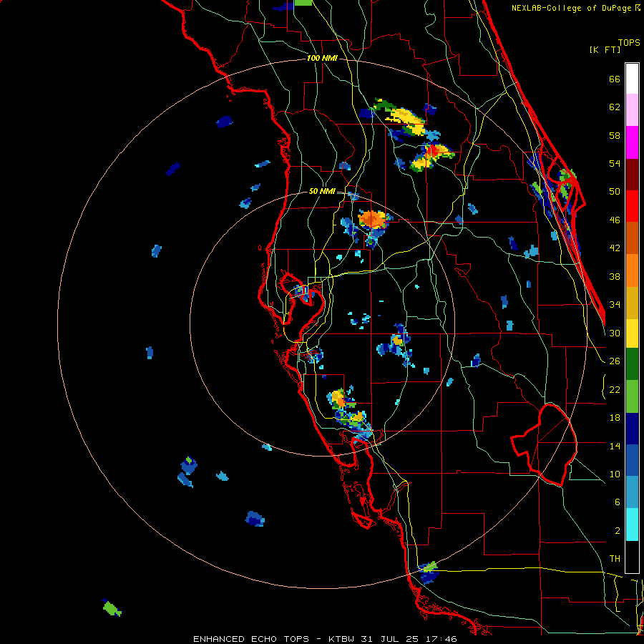Viewport: 644px width, 644px height.
Task: Pick the light green legend swatch
Action: [632, 396]
